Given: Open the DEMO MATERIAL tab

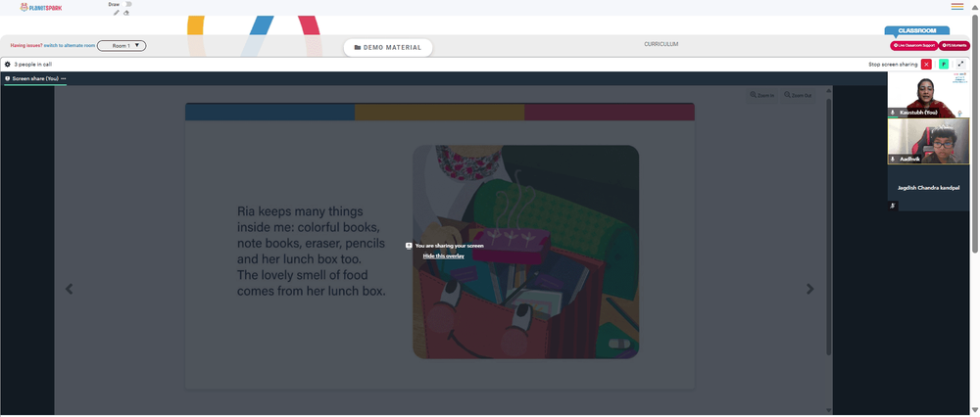Looking at the screenshot, I should coord(388,47).
